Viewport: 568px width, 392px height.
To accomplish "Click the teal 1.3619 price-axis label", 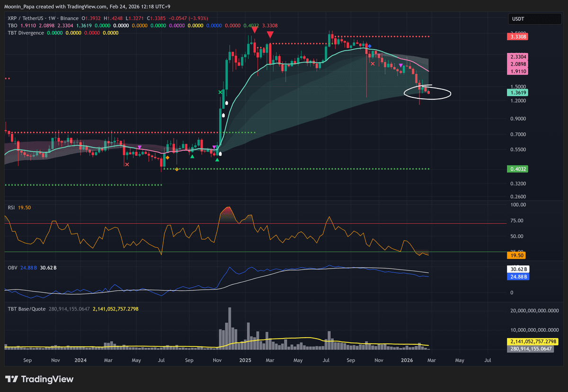I will 517,93.
